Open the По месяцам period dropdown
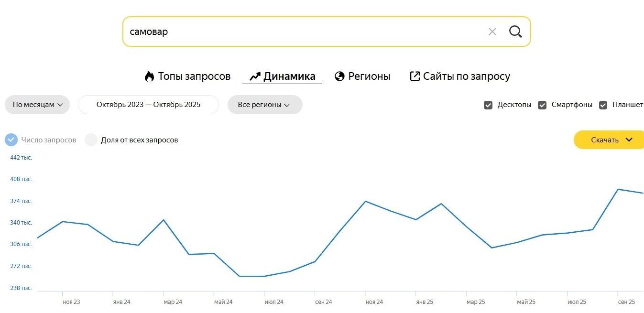This screenshot has width=644, height=313. point(37,105)
